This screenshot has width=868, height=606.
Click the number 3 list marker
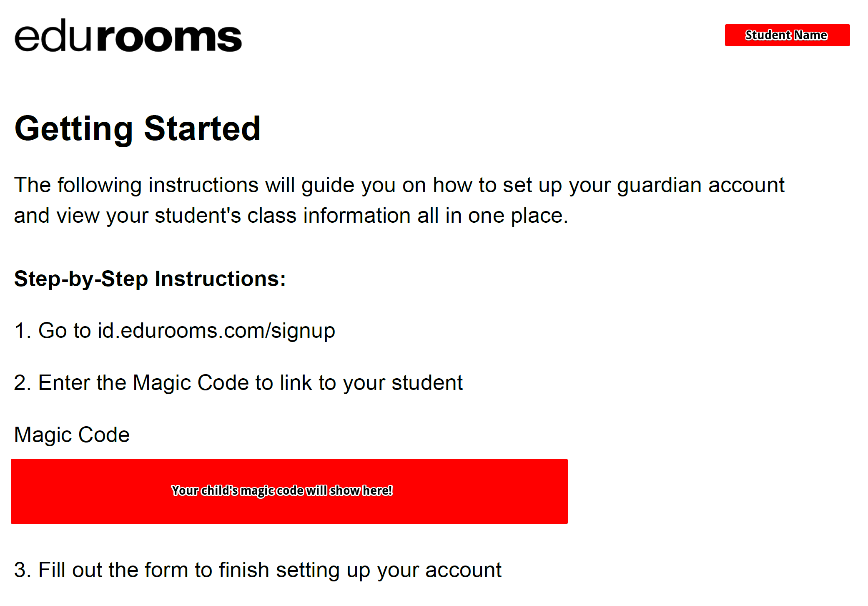point(23,570)
